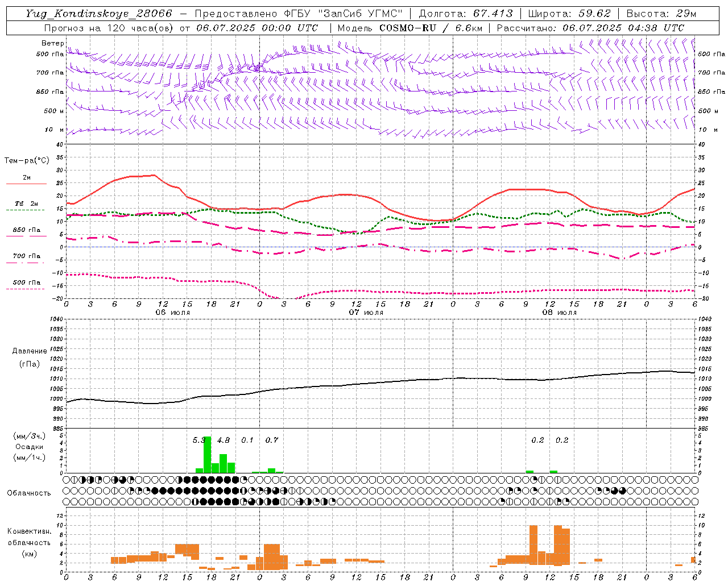Viewport: 728px width, 582px height.
Task: Click the Облачность cloud cover label
Action: (29, 493)
